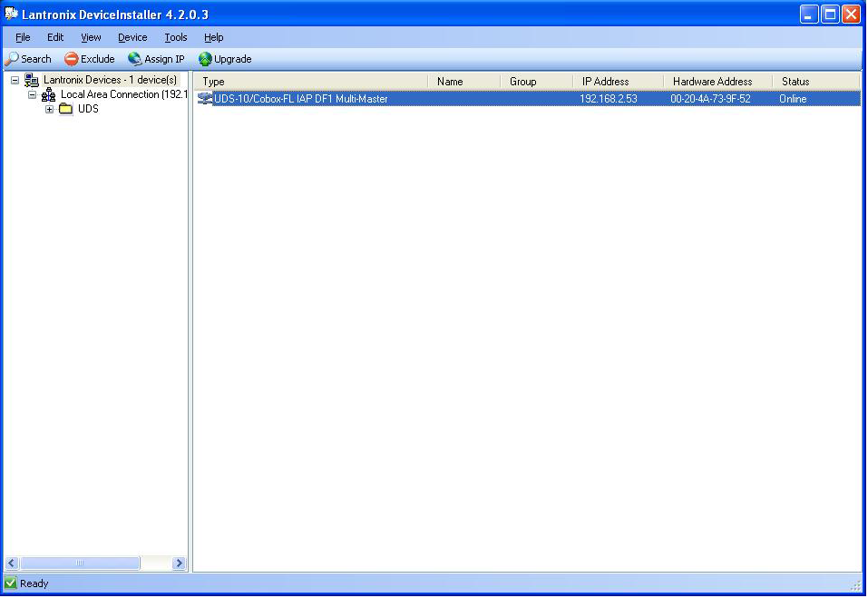Screen dimensions: 868x598
Task: Select the UDS tree label
Action: tap(88, 109)
